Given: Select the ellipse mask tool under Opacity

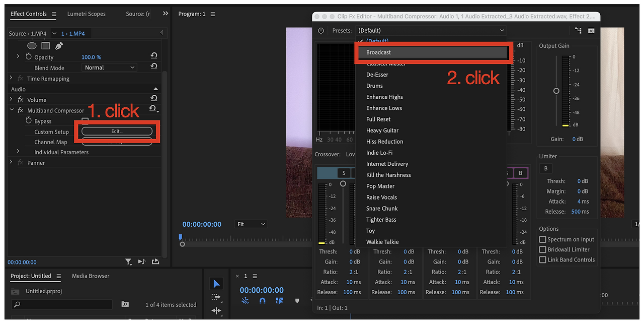Looking at the screenshot, I should point(32,46).
